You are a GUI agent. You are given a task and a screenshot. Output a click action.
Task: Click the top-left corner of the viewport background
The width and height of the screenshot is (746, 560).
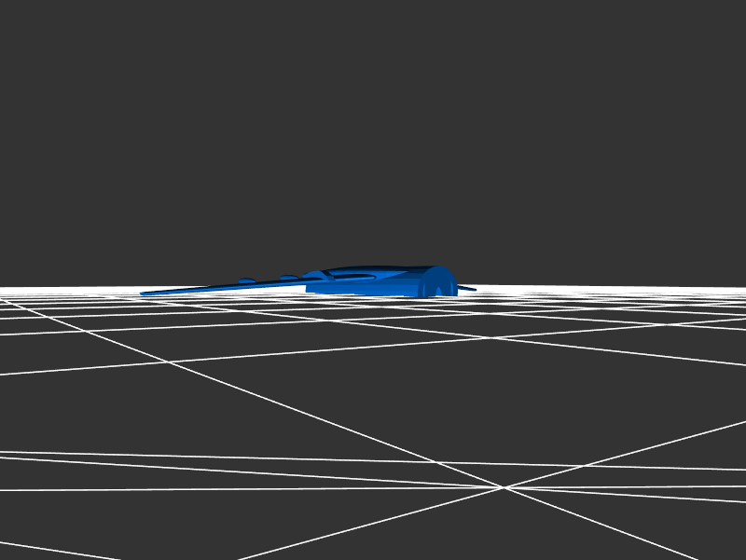[5, 5]
